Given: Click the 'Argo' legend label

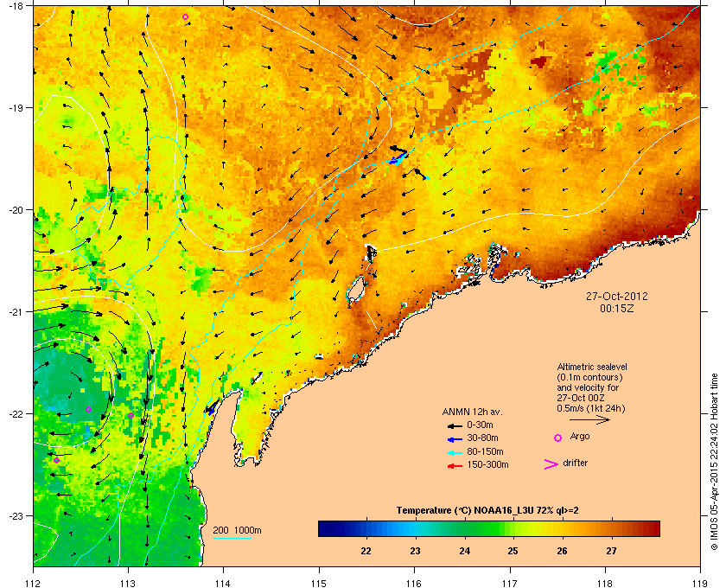Looking at the screenshot, I should 580,436.
